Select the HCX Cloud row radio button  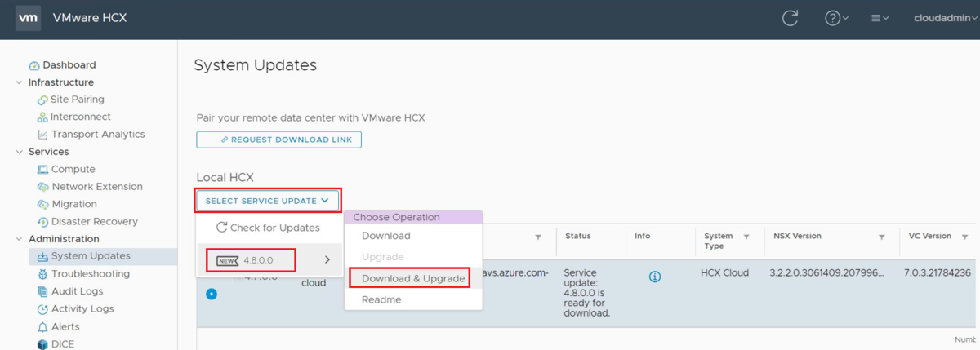point(212,294)
